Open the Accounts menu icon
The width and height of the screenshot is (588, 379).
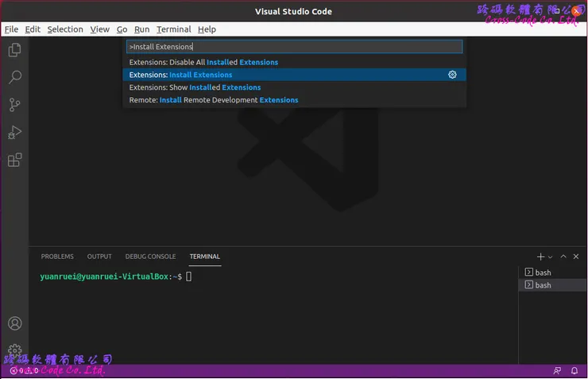tap(15, 323)
